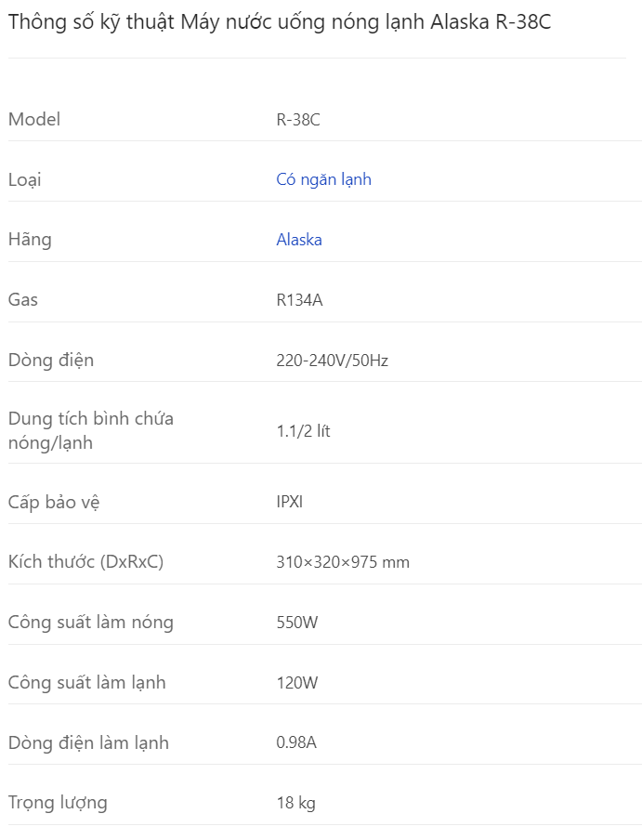The height and width of the screenshot is (840, 642).
Task: Click the 'Dung tích bình chứa nóng/lạnh' label
Action: point(91,431)
